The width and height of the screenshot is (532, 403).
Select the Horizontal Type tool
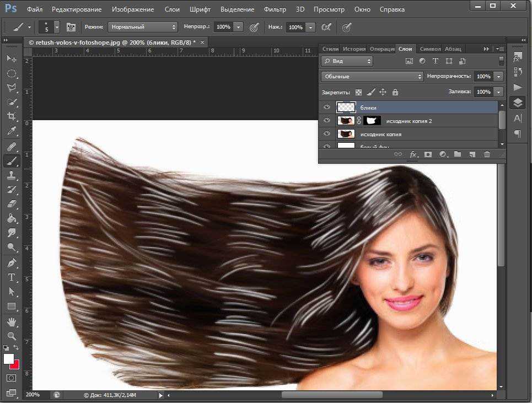click(11, 277)
